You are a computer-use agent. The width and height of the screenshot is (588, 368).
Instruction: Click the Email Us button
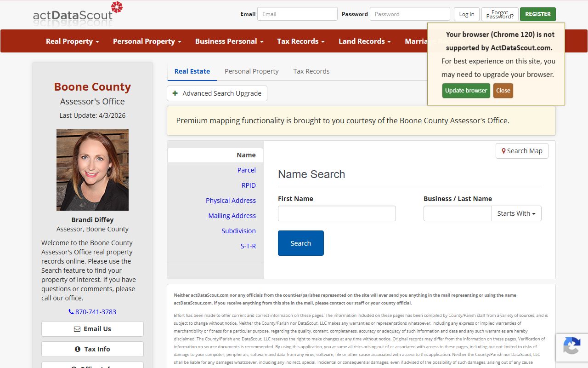pyautogui.click(x=92, y=329)
